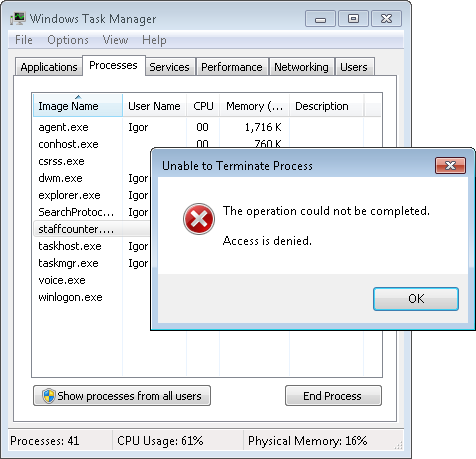Select the explorer.exe process row
476x459 pixels.
92,195
